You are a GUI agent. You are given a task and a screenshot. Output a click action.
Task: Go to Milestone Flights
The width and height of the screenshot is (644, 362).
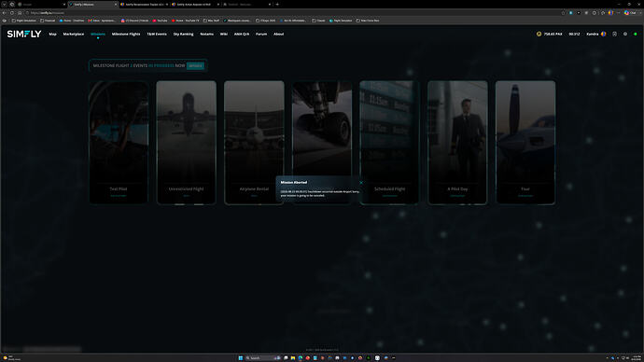click(x=126, y=35)
